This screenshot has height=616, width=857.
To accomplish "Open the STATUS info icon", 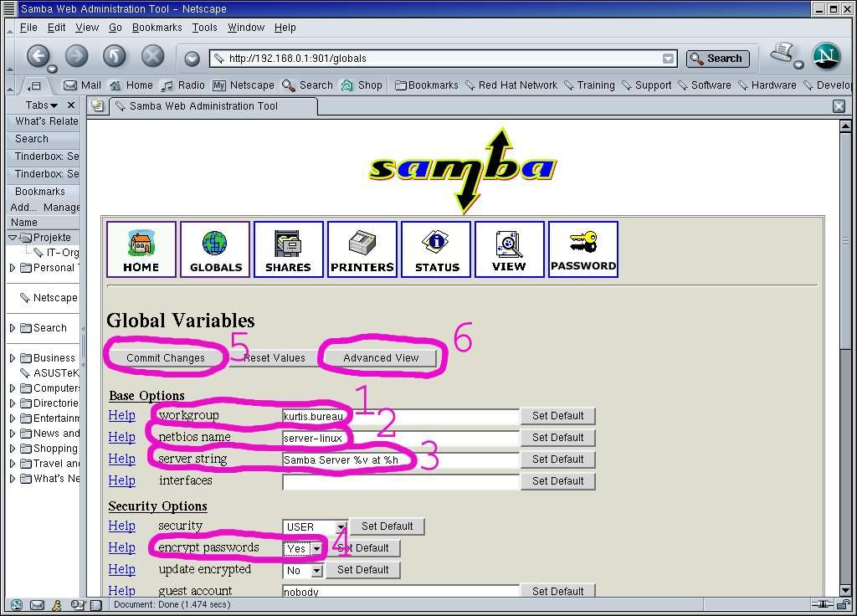I will (436, 249).
